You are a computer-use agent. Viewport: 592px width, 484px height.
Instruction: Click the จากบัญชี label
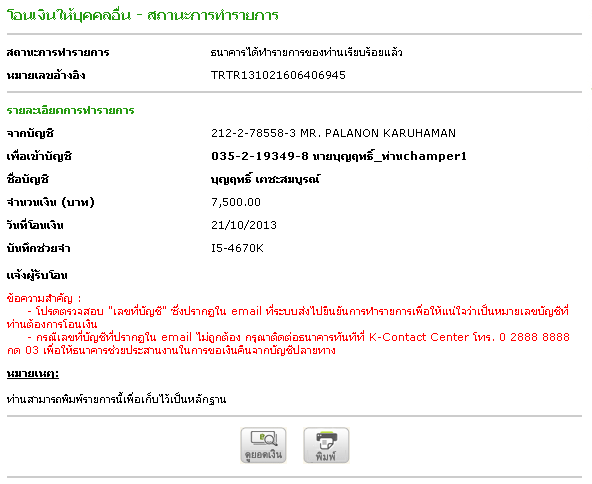pyautogui.click(x=30, y=133)
